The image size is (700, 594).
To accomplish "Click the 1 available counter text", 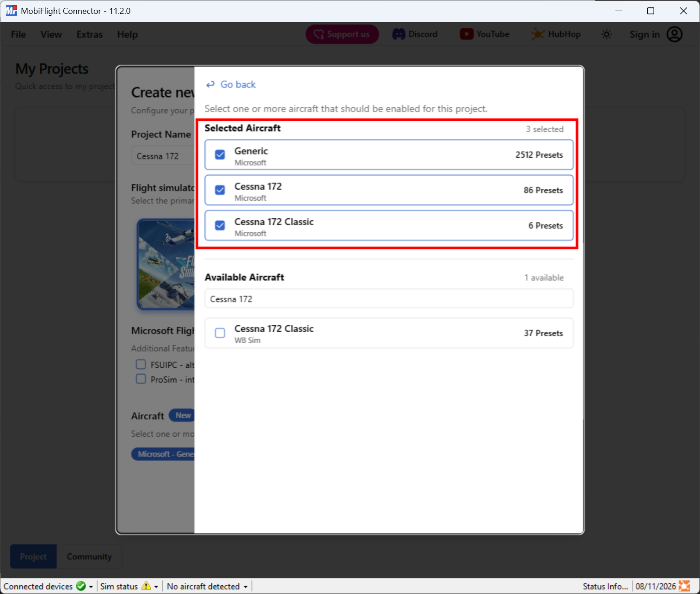I will 544,278.
